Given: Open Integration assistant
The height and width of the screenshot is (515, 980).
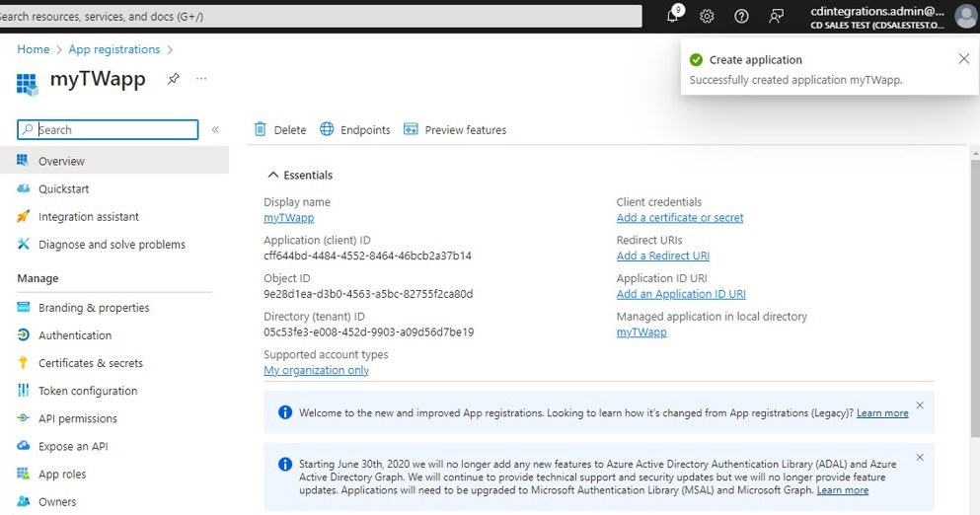Looking at the screenshot, I should (89, 217).
